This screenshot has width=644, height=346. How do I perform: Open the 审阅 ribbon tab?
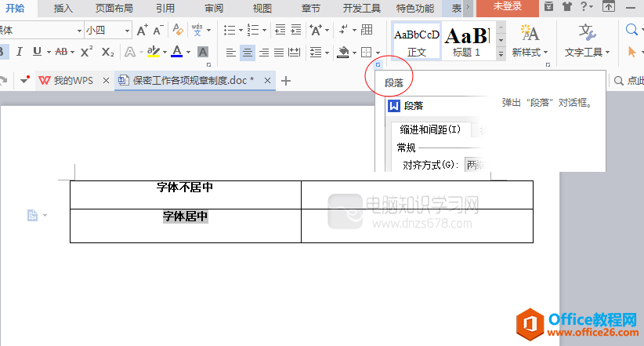coord(214,8)
